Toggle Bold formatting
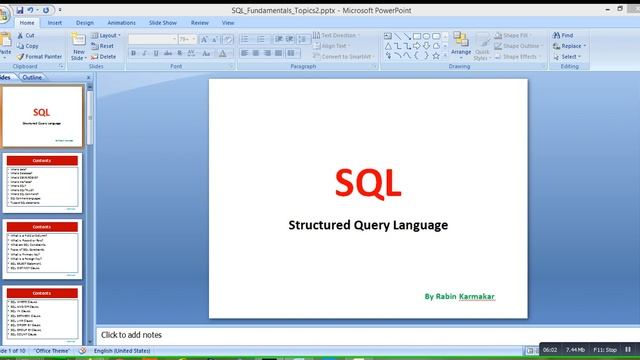640x360 pixels. point(133,53)
